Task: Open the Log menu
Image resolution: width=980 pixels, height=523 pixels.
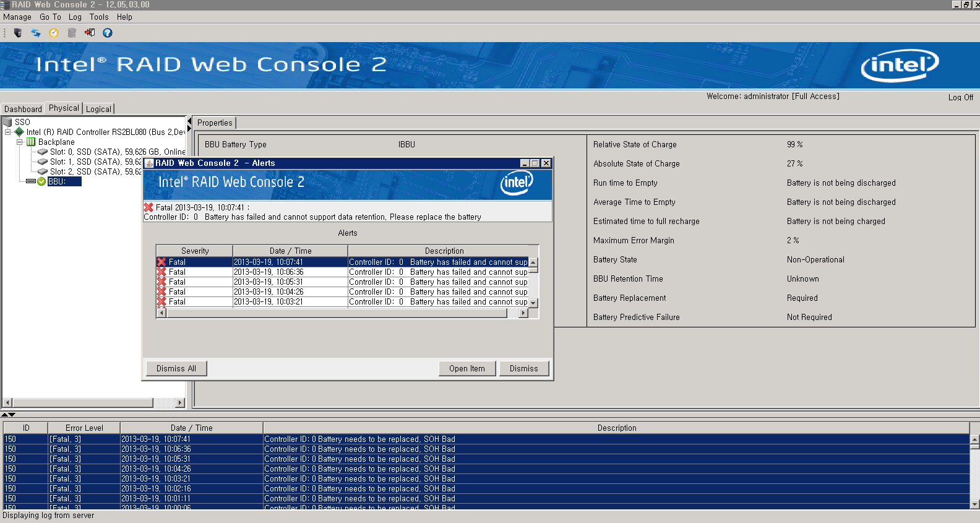Action: (x=75, y=17)
